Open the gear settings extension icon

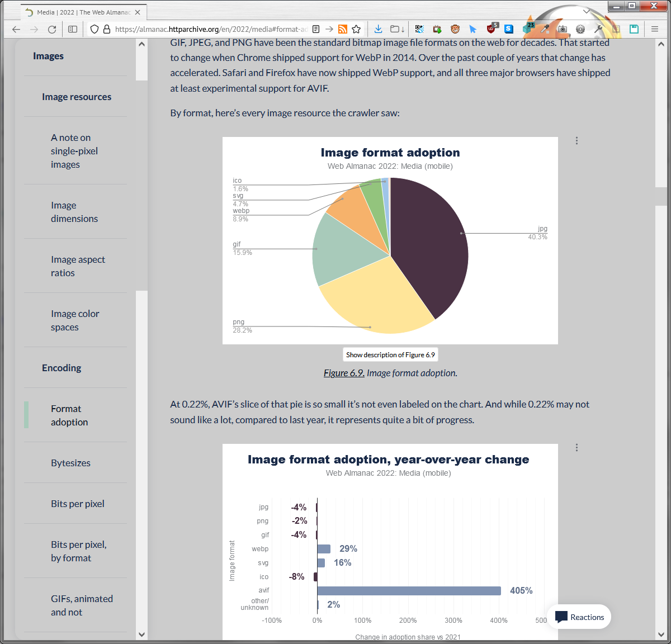pos(580,29)
